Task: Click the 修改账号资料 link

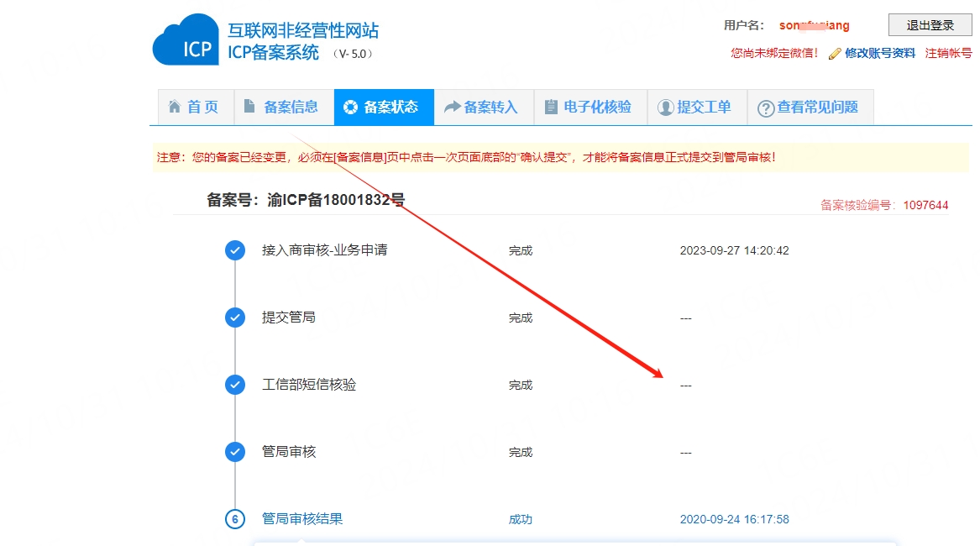Action: 880,53
